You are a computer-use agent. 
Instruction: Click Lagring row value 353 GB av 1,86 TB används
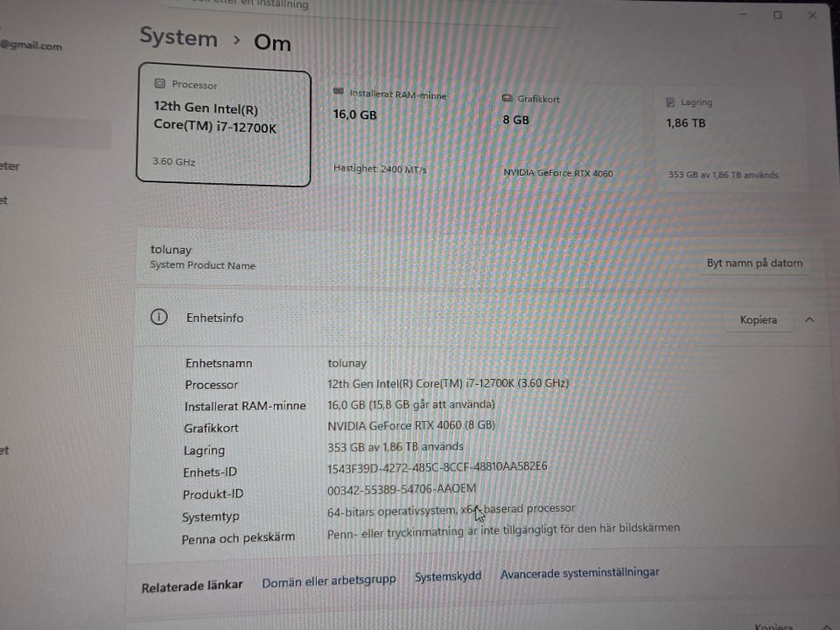click(x=395, y=446)
